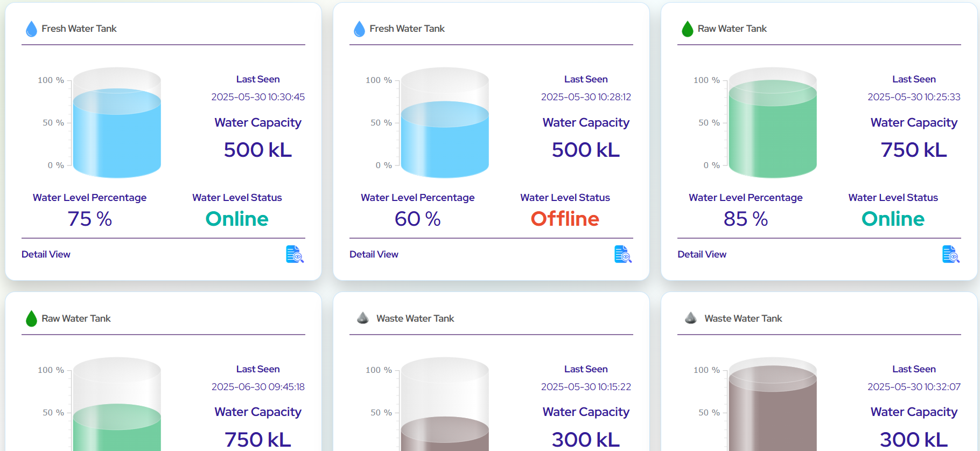Select the timestamp 2025-05-30 10:28:12
The width and height of the screenshot is (980, 451).
(x=586, y=97)
